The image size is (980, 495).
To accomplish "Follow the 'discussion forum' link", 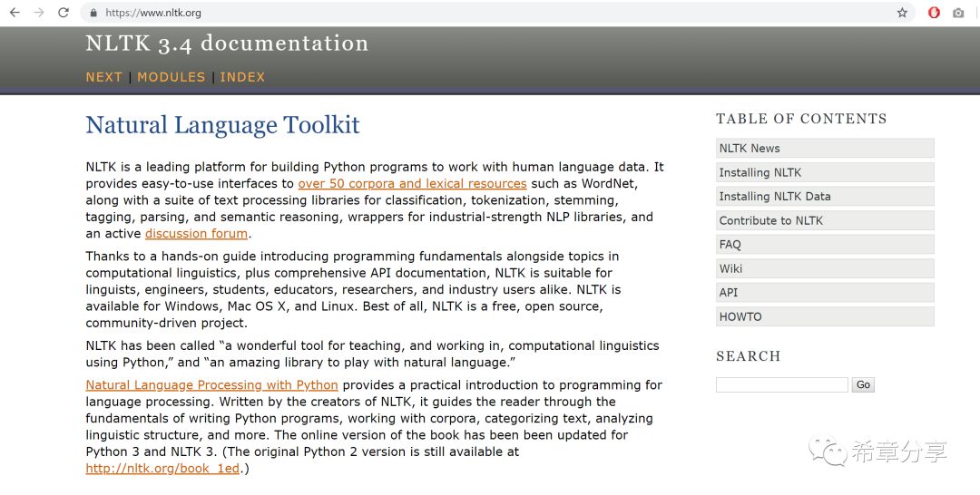I will click(196, 234).
